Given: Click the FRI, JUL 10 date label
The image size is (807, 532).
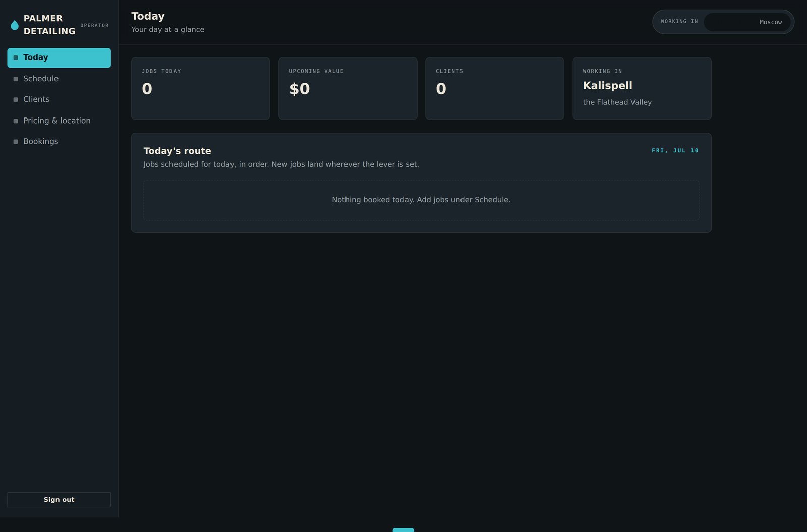Looking at the screenshot, I should pyautogui.click(x=675, y=151).
